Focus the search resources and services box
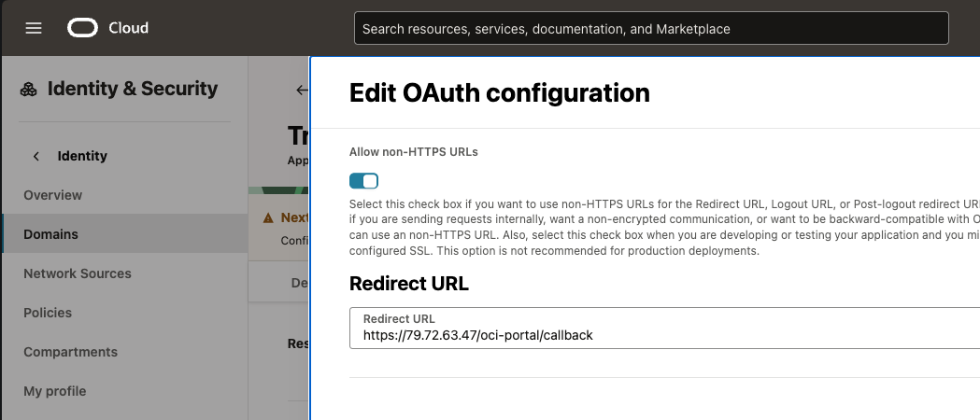This screenshot has width=980, height=420. 651,28
